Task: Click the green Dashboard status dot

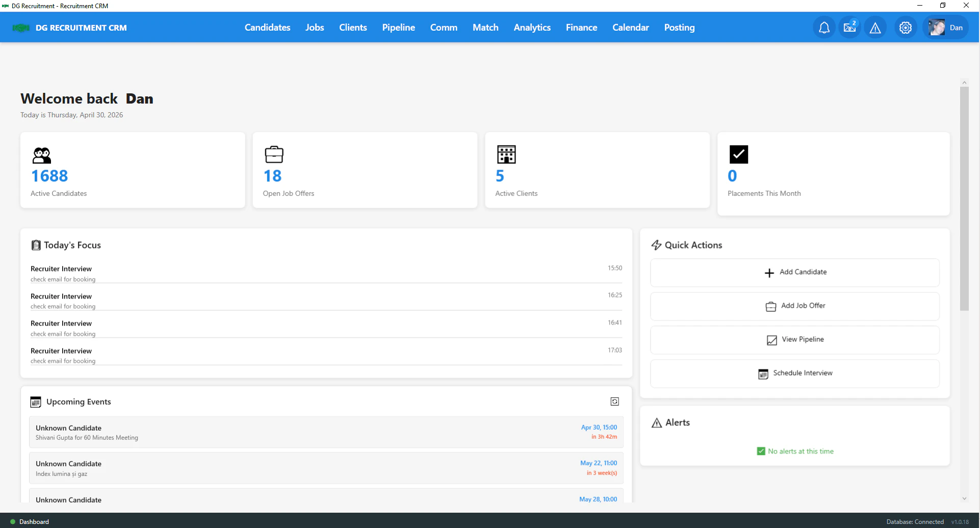Action: pos(13,522)
